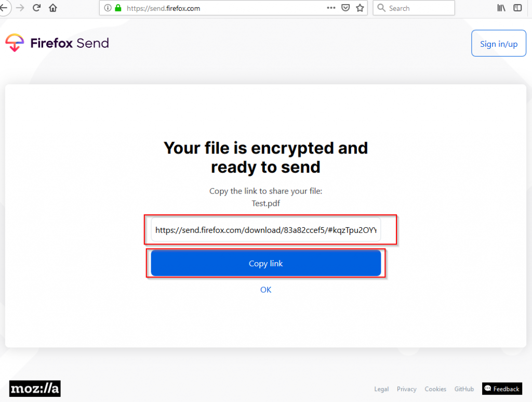The height and width of the screenshot is (402, 532).
Task: Open the site information icon
Action: 108,8
